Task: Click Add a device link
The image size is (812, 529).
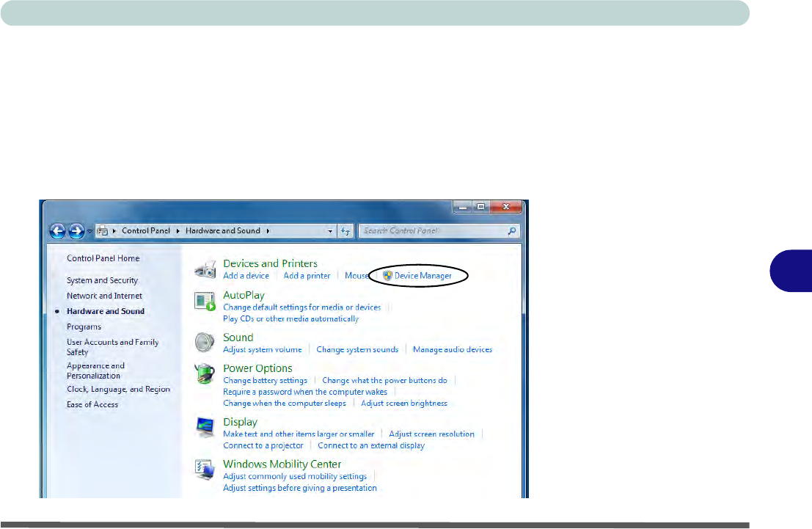Action: 246,276
